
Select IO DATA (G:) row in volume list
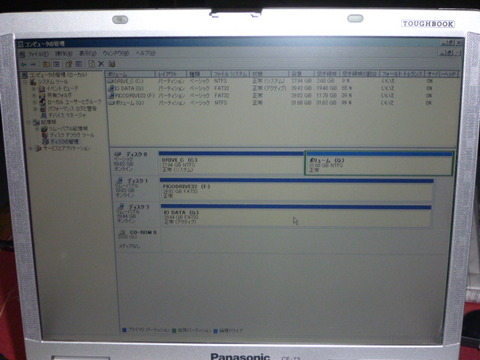click(126, 88)
